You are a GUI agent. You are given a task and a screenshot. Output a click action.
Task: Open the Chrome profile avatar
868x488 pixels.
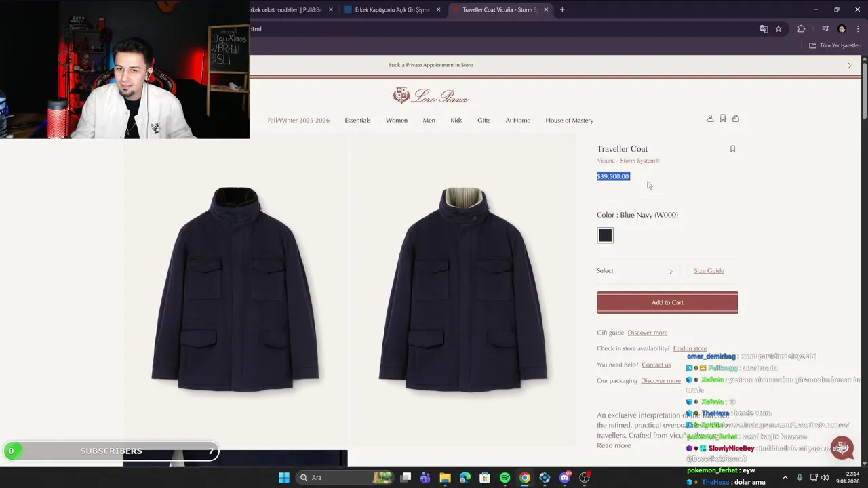click(x=842, y=29)
